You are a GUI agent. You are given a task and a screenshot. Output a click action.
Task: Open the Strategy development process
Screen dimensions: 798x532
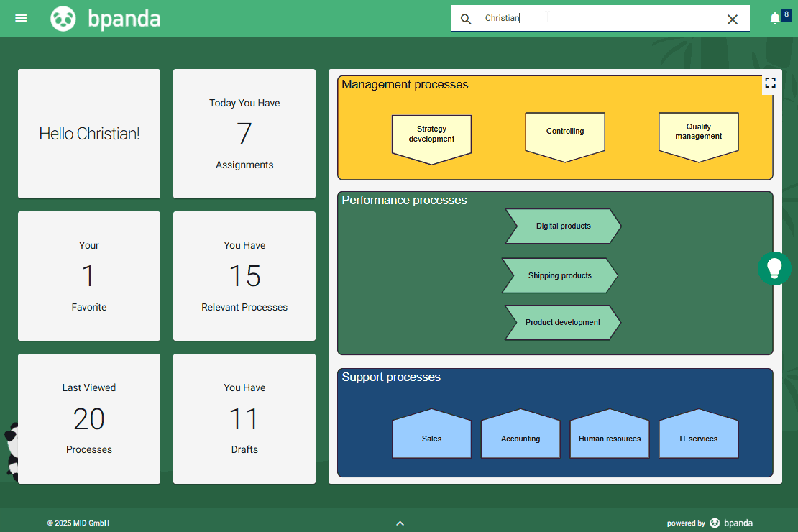[431, 133]
